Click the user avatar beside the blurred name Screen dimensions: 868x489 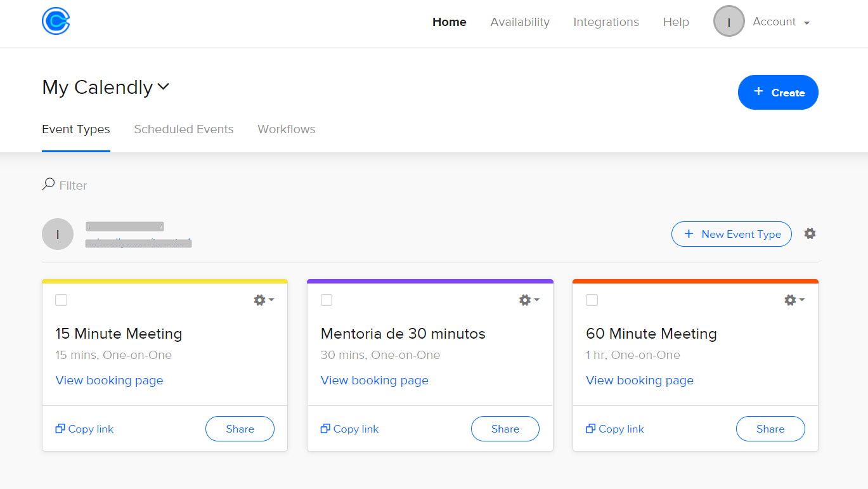[58, 234]
